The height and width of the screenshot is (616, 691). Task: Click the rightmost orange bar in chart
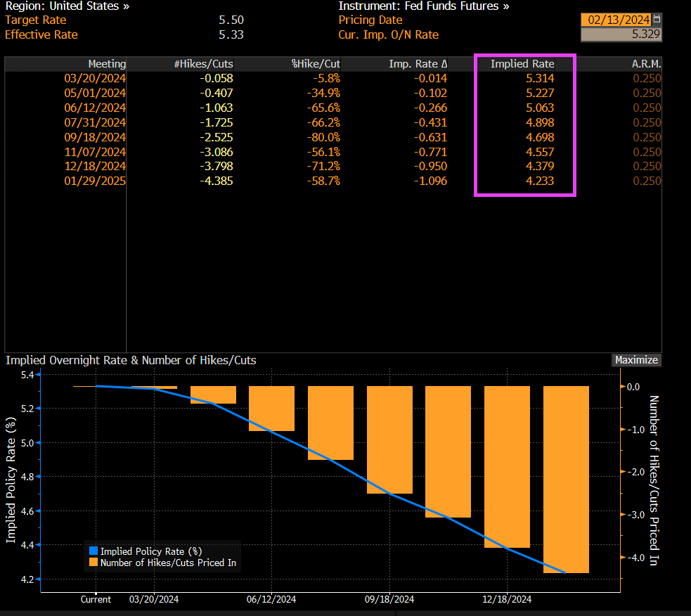click(566, 479)
